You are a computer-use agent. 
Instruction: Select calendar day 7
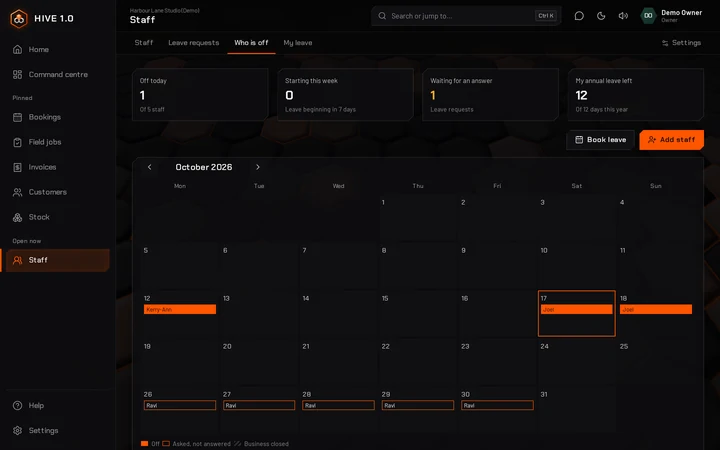(338, 266)
